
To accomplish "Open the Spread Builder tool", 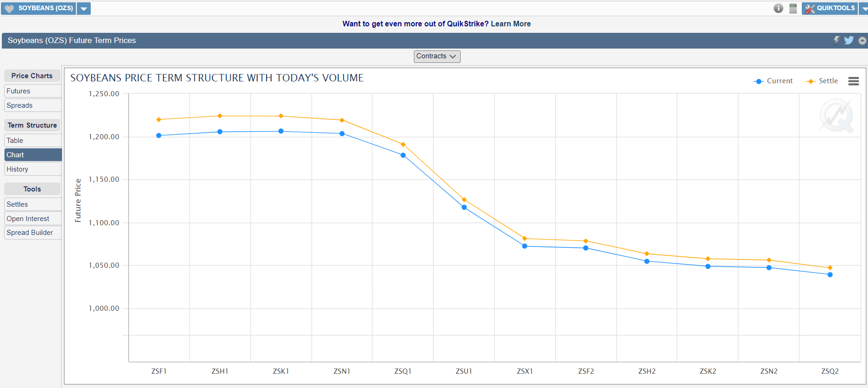I will pos(33,233).
